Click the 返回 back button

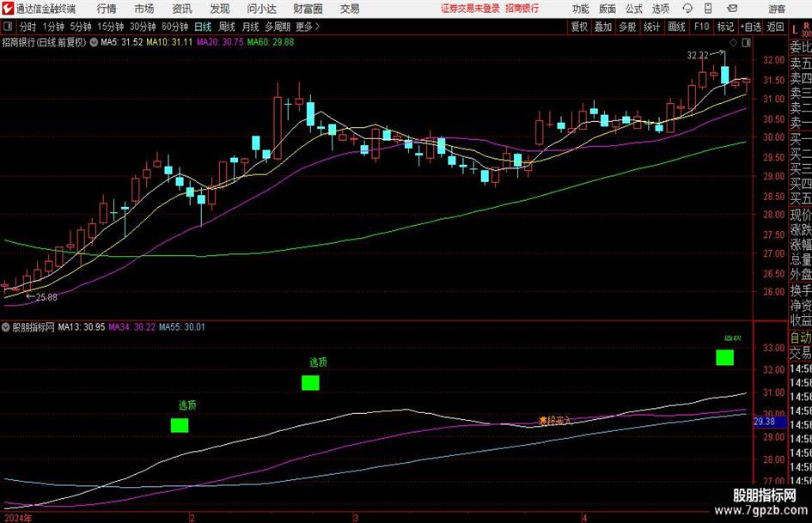[775, 27]
